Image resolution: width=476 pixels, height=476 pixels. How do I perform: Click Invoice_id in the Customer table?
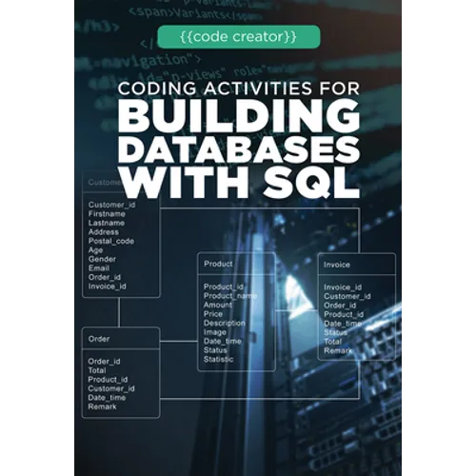107,287
